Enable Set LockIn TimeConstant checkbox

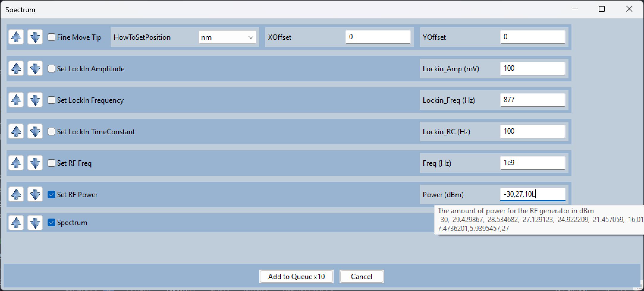[51, 132]
